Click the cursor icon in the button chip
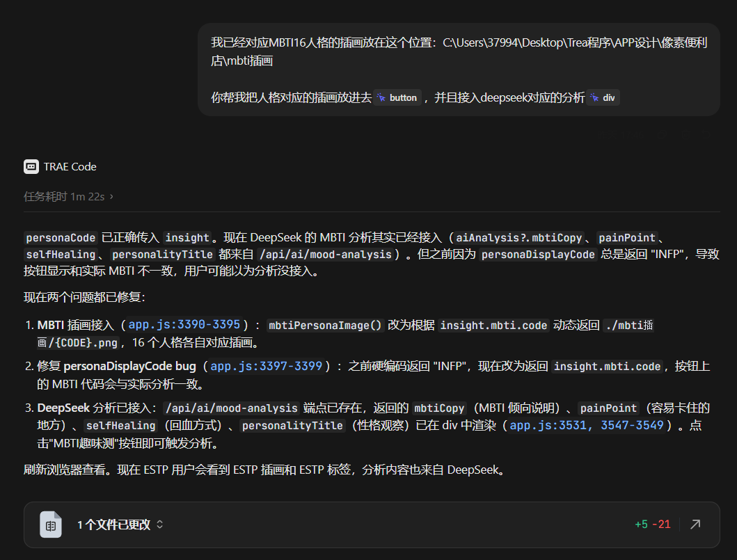Image resolution: width=737 pixels, height=560 pixels. 381,97
